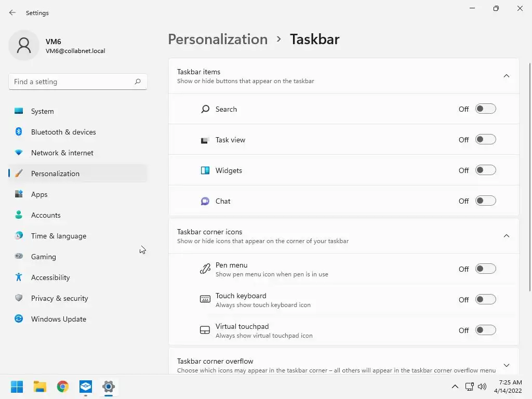Viewport: 532px width, 399px height.
Task: Collapse the Taskbar items section
Action: click(506, 76)
